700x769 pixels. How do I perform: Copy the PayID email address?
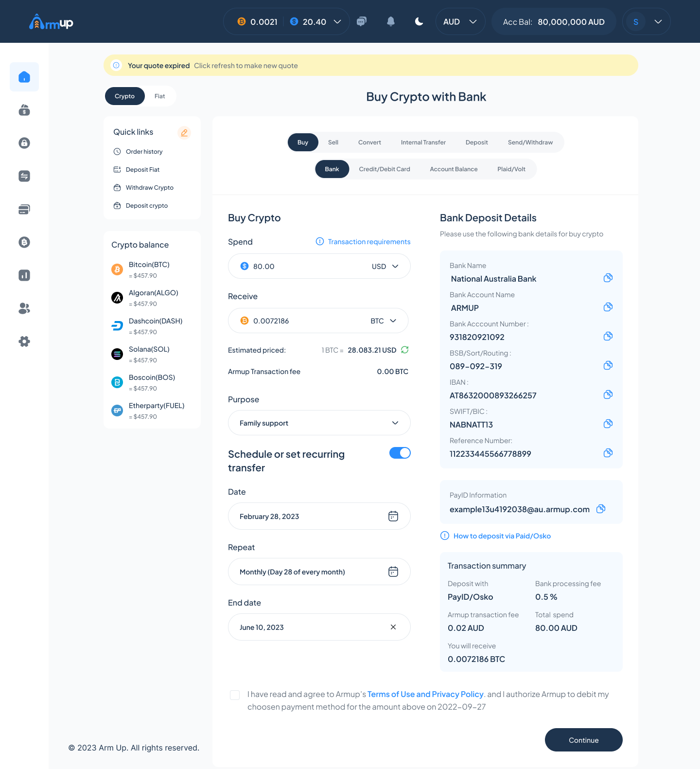pos(601,509)
